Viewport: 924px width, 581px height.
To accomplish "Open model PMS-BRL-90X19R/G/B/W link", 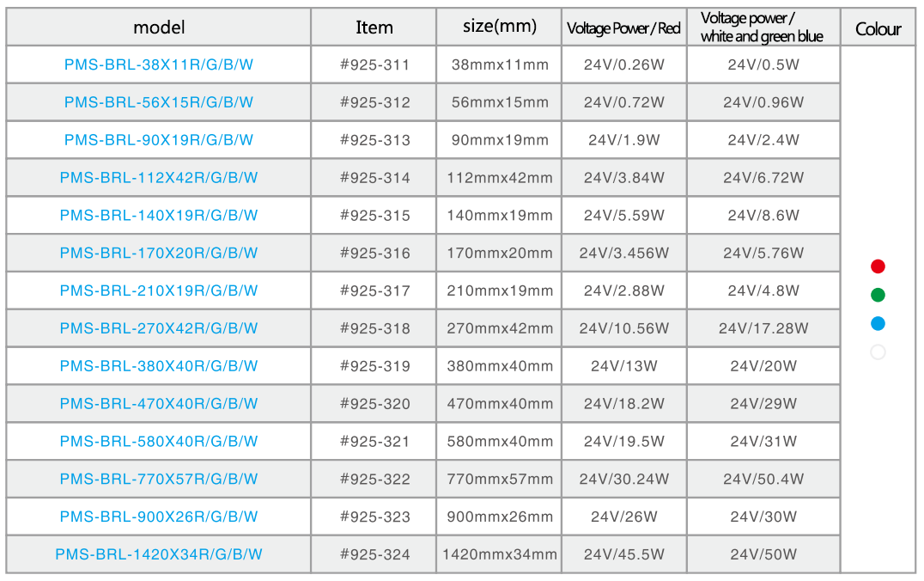I will coord(159,140).
